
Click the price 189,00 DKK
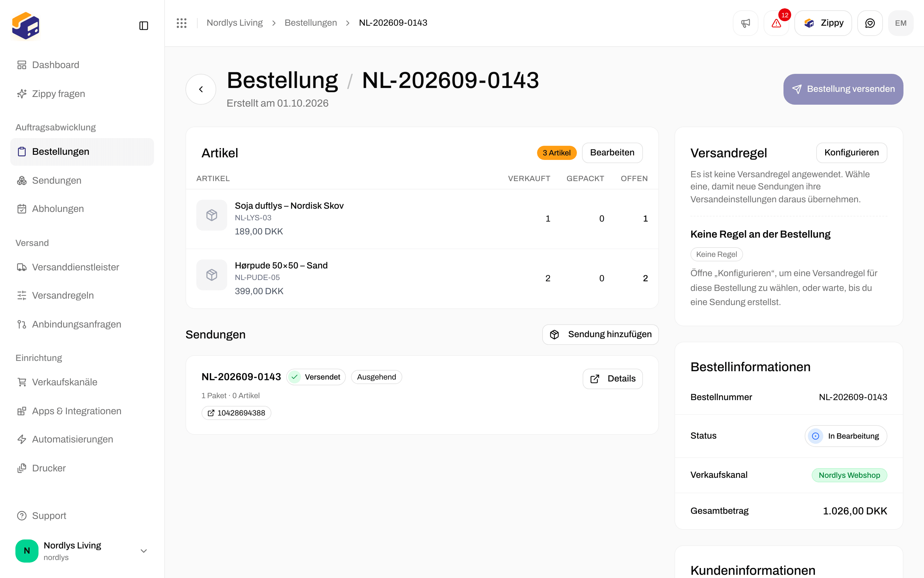[259, 231]
